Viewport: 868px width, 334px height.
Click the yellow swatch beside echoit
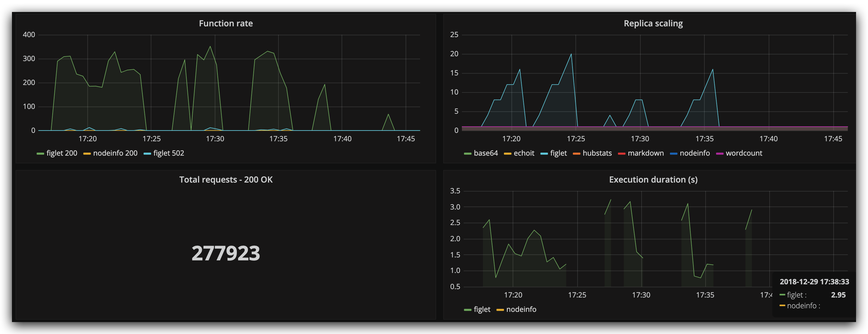(x=508, y=154)
